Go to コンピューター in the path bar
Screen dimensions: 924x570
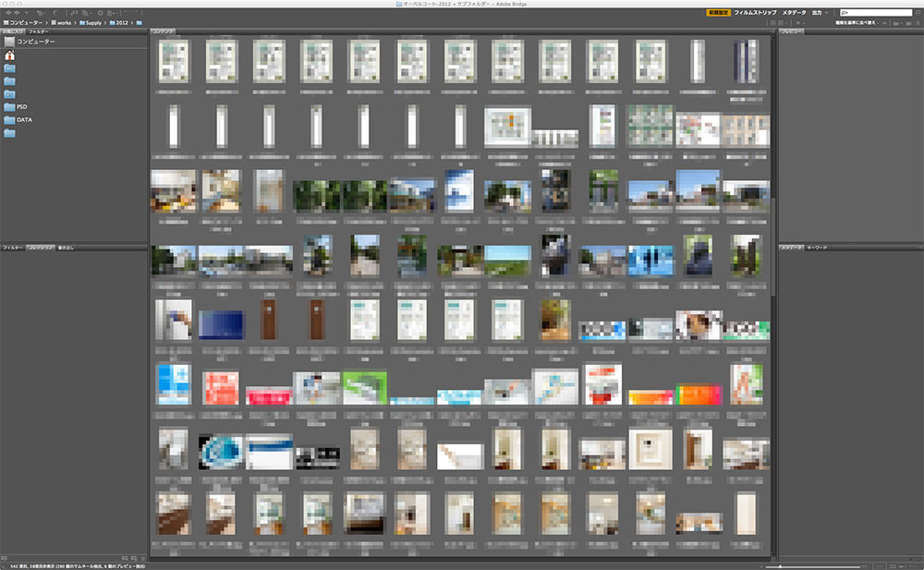pos(22,23)
